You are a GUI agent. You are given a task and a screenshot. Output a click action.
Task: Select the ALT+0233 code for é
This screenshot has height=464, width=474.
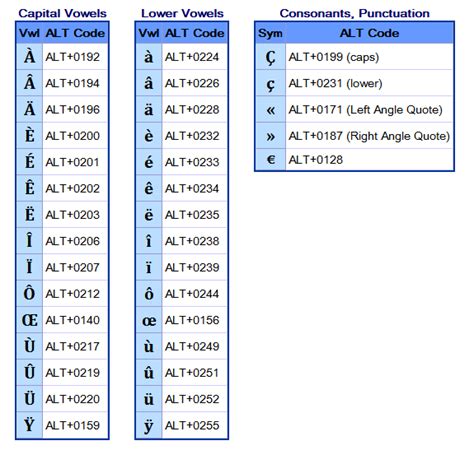(194, 162)
